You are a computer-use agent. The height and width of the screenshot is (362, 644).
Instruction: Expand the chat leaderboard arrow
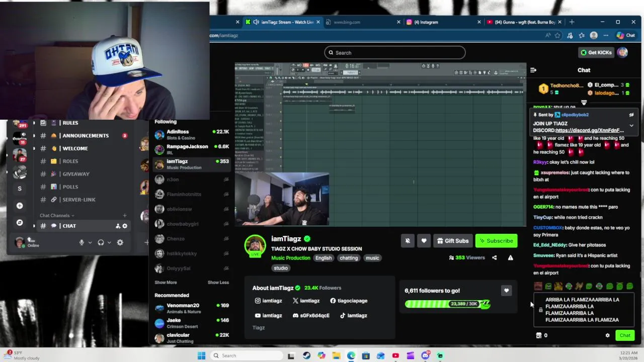click(x=584, y=103)
